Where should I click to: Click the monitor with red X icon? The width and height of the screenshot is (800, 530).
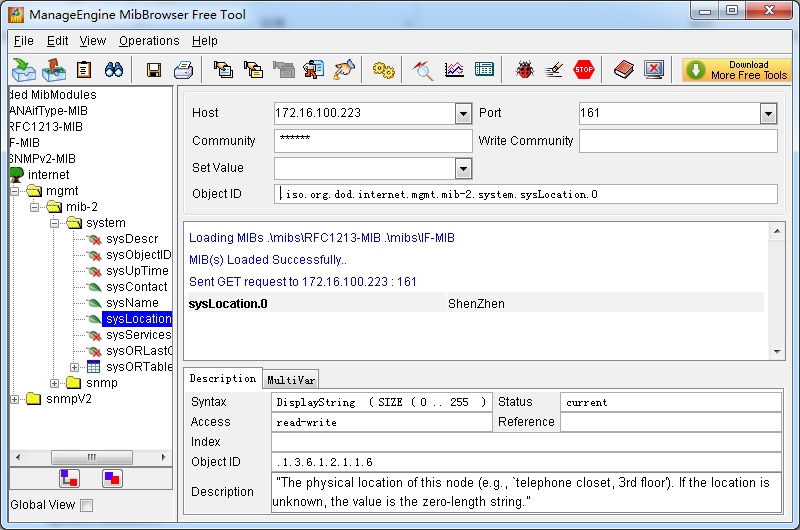(654, 70)
